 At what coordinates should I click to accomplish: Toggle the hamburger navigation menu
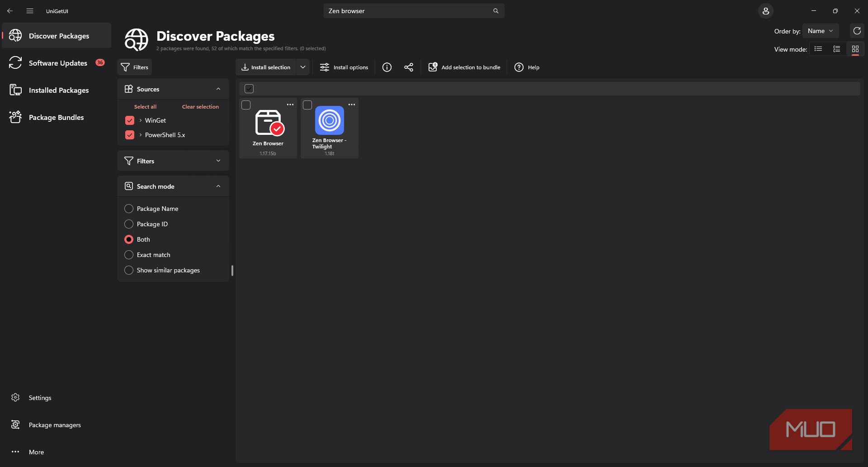point(30,11)
